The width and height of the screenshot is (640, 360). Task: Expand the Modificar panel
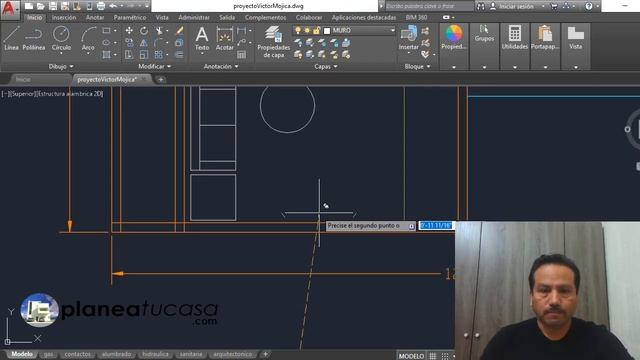pyautogui.click(x=155, y=66)
